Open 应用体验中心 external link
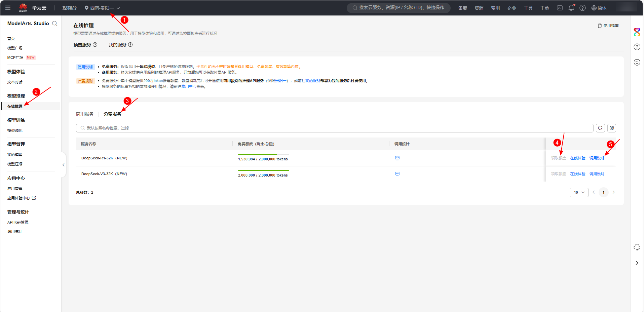Viewport: 644px width, 312px height. point(22,198)
